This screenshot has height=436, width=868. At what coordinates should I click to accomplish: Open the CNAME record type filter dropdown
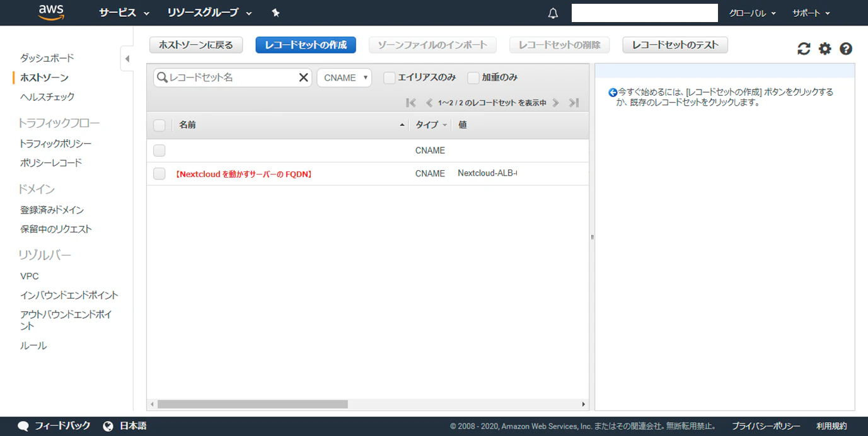click(344, 77)
